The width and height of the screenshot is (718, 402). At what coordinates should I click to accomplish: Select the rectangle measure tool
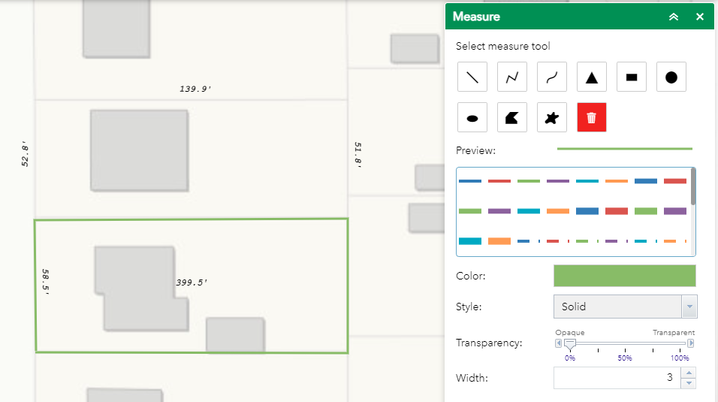click(631, 77)
